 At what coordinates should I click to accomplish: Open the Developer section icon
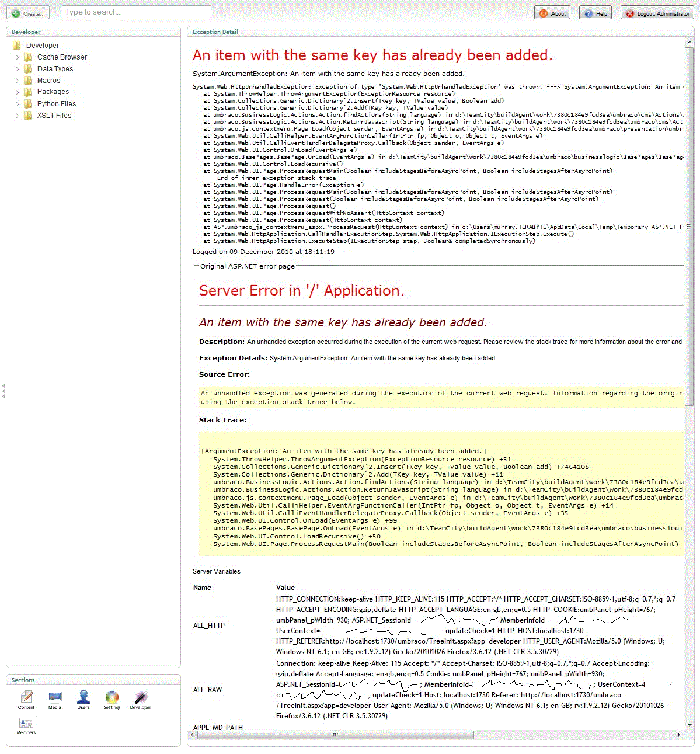(x=141, y=697)
